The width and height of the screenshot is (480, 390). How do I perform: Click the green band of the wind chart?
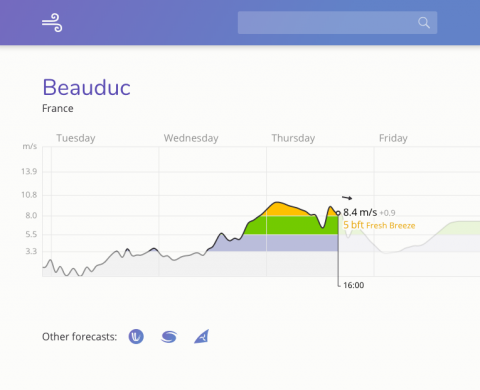point(293,225)
